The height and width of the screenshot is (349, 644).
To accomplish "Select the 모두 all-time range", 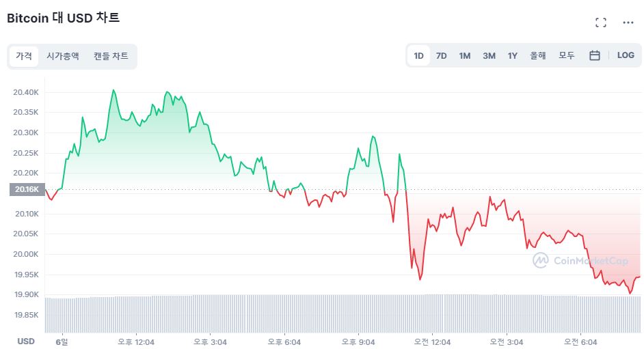I will [x=567, y=55].
